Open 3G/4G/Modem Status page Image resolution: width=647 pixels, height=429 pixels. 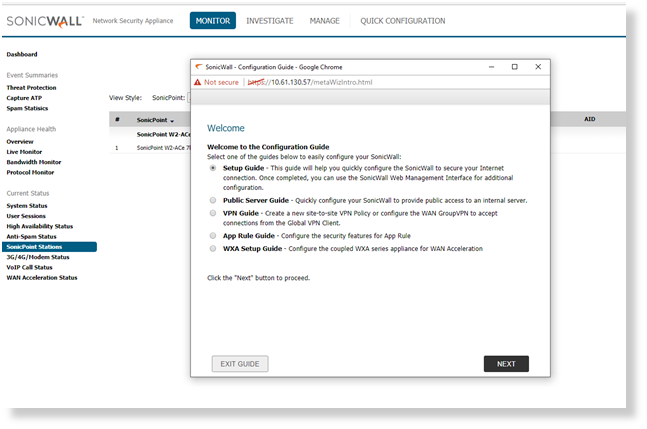coord(38,257)
